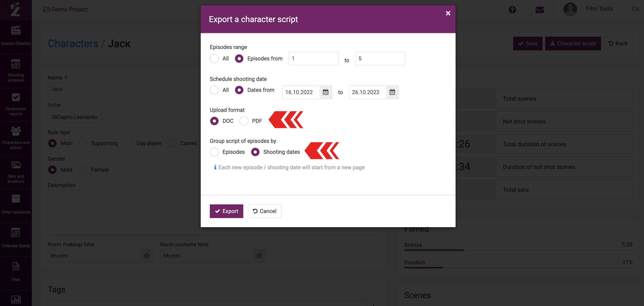Close the Export a character script dialog
The width and height of the screenshot is (644, 306).
click(x=448, y=13)
